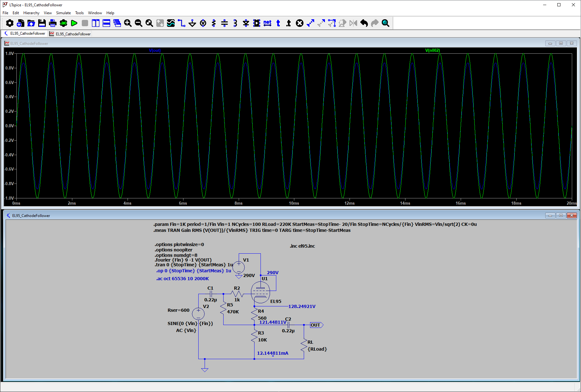
Task: Minimize the waveform plot window
Action: click(x=550, y=43)
